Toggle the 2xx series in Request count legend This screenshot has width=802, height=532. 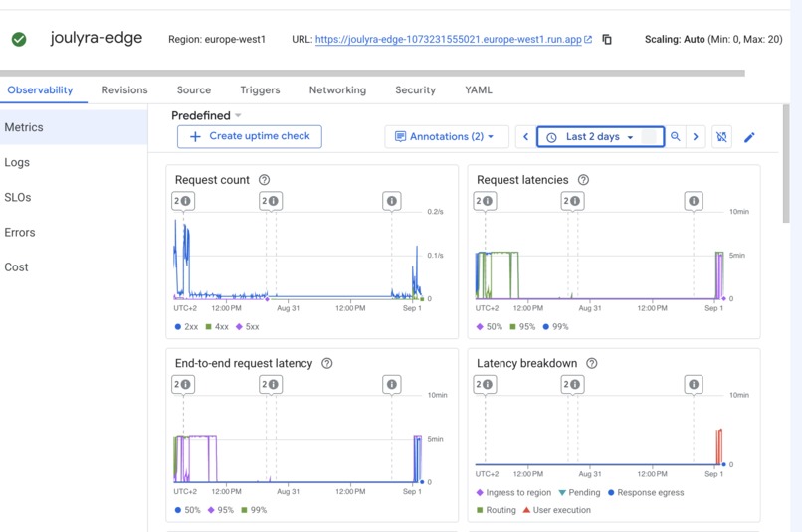coord(186,326)
